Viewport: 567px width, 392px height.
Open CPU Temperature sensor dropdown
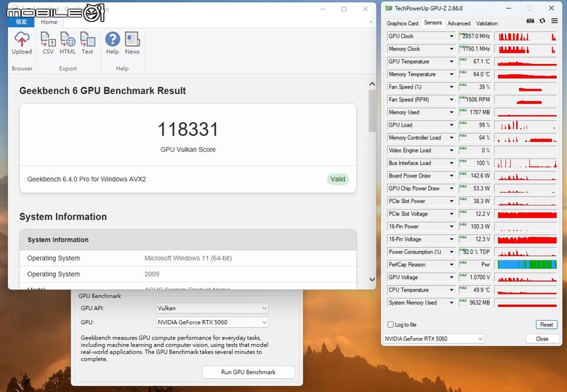451,289
